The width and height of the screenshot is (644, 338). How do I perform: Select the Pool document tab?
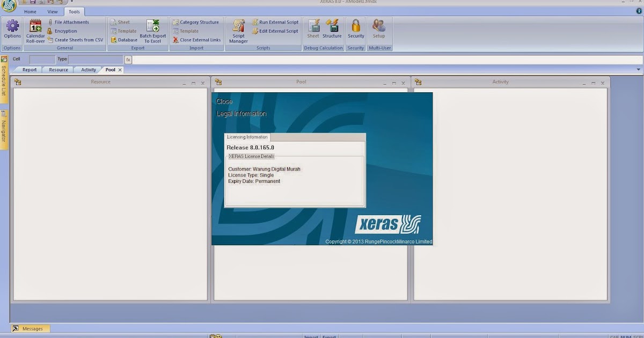[x=110, y=70]
